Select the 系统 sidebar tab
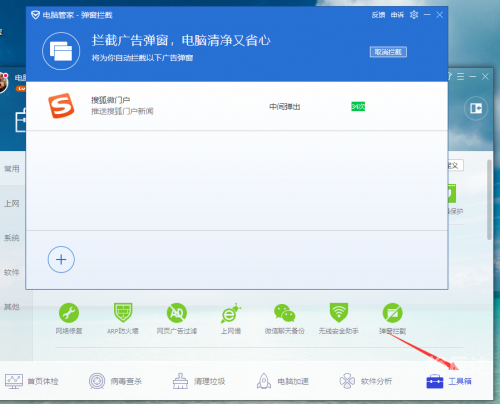500x404 pixels. tap(12, 238)
